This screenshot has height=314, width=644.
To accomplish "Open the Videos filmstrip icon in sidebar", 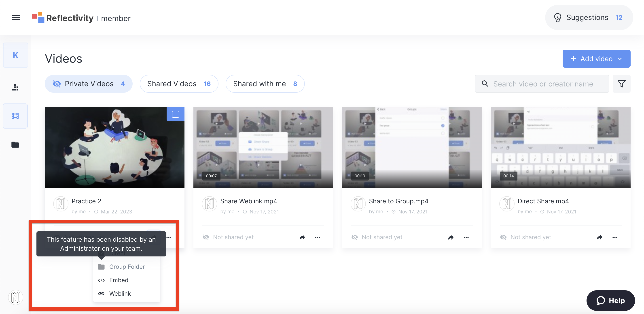I will click(15, 116).
